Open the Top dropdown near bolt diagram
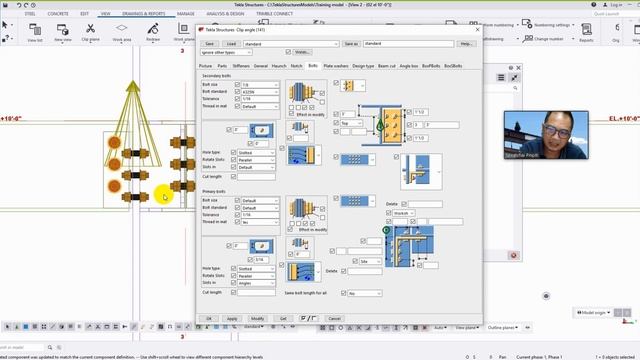Screen dimensions: 640x360 coord(351,123)
